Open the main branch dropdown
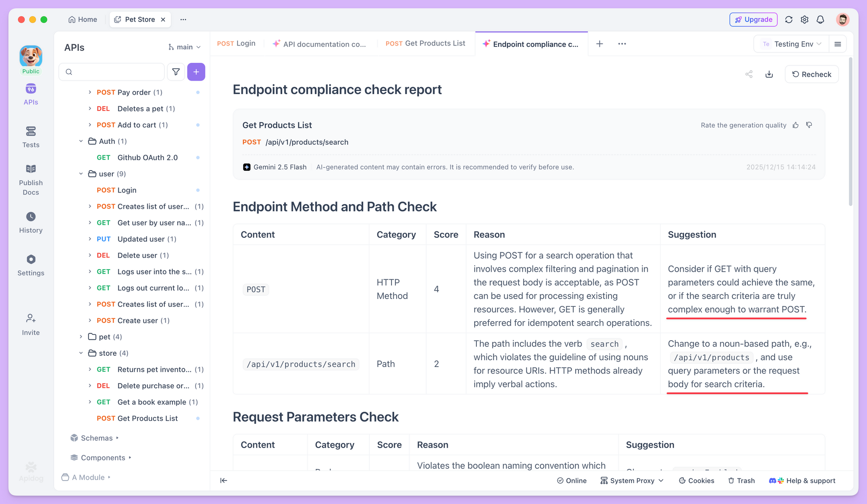Viewport: 867px width, 504px height. pyautogui.click(x=185, y=47)
